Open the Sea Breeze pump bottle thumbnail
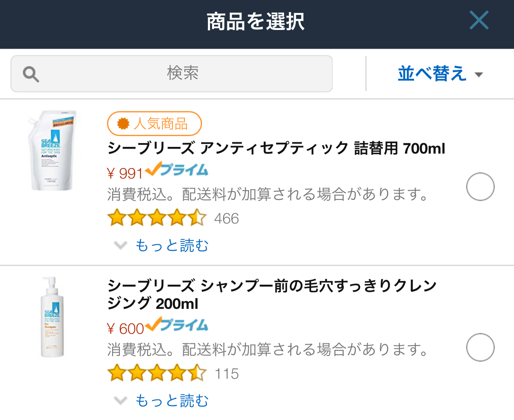This screenshot has height=420, width=514. pyautogui.click(x=52, y=317)
